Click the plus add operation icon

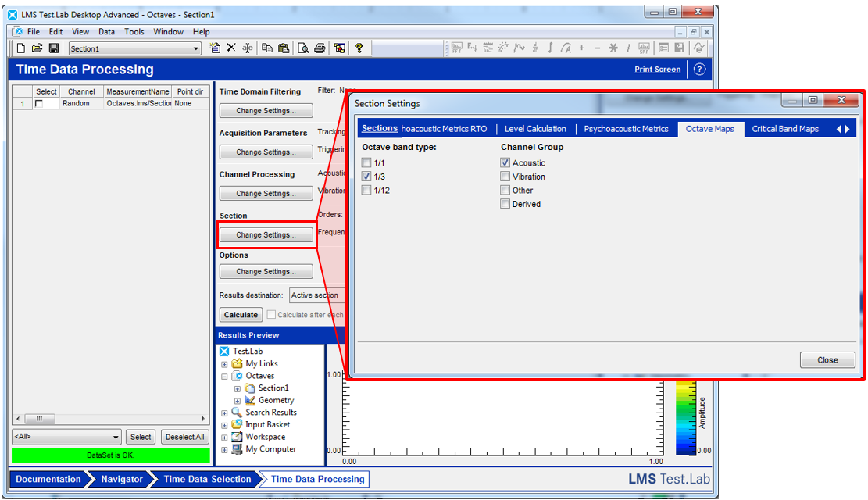click(581, 48)
